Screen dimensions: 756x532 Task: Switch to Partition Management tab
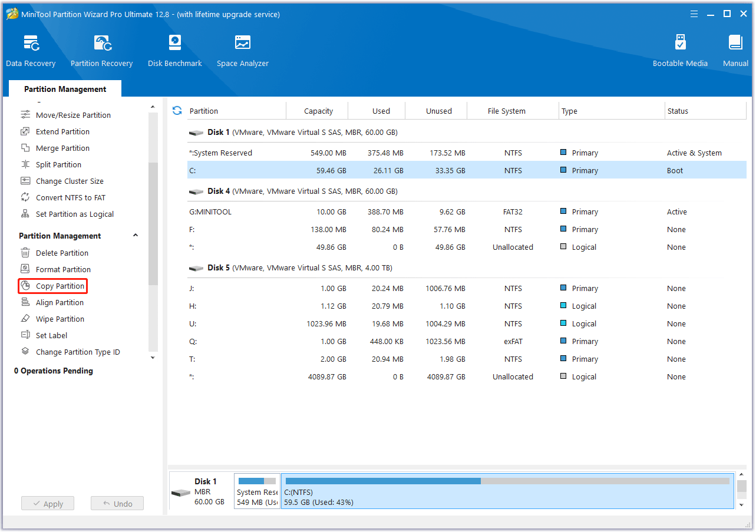pyautogui.click(x=65, y=89)
